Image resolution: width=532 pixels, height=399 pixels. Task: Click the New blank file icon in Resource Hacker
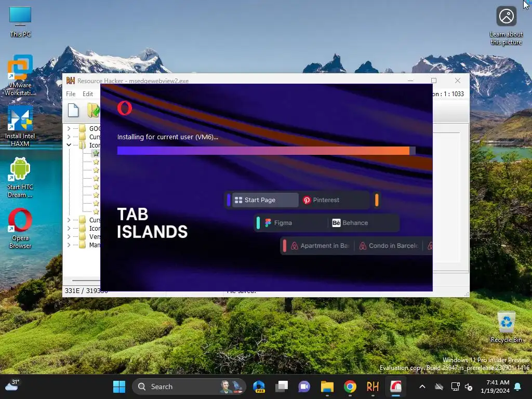click(73, 111)
